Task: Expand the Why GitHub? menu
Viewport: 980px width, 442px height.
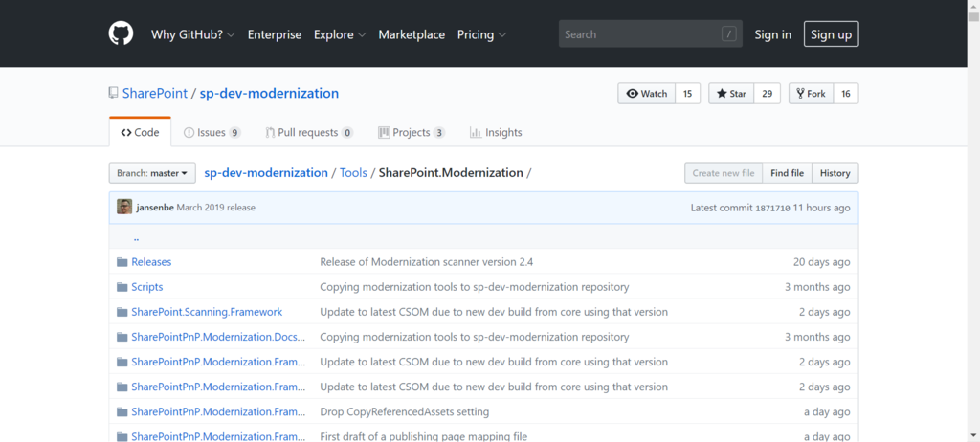Action: point(193,34)
